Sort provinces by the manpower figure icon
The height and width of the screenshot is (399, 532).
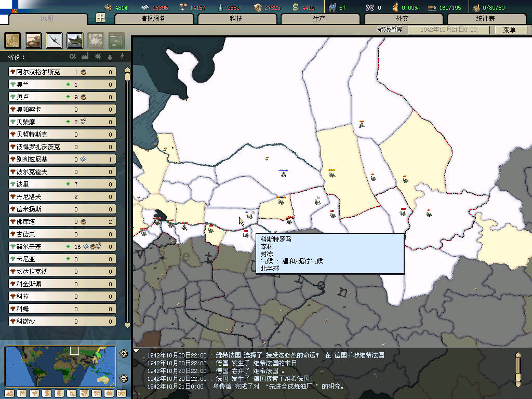click(x=122, y=56)
